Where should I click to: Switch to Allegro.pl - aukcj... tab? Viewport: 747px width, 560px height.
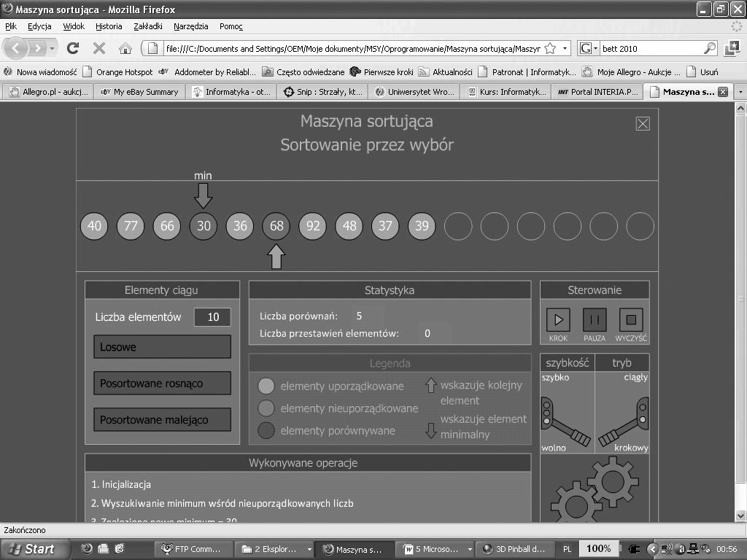tap(48, 92)
